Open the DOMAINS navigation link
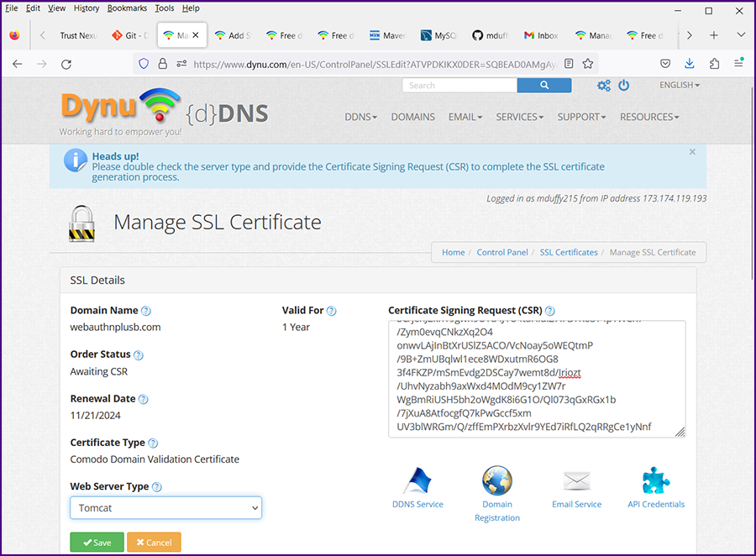Image resolution: width=756 pixels, height=556 pixels. pyautogui.click(x=412, y=117)
